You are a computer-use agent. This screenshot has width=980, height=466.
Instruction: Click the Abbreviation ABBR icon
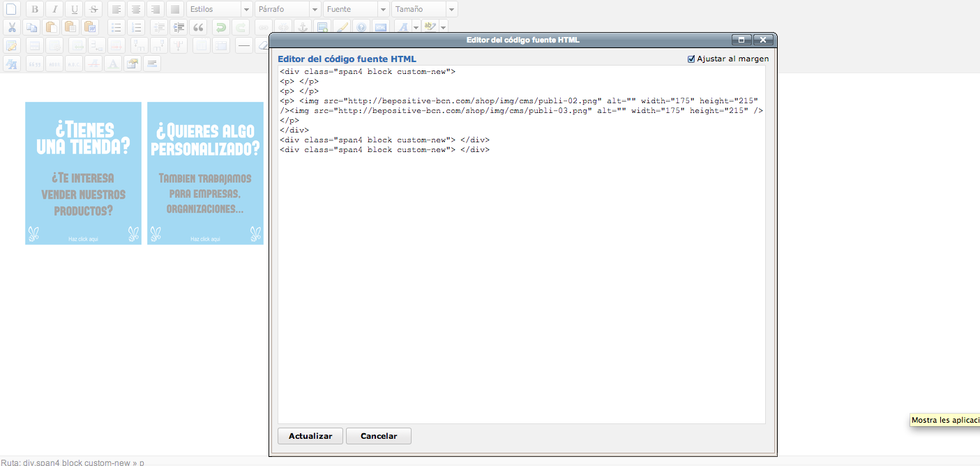click(x=54, y=63)
